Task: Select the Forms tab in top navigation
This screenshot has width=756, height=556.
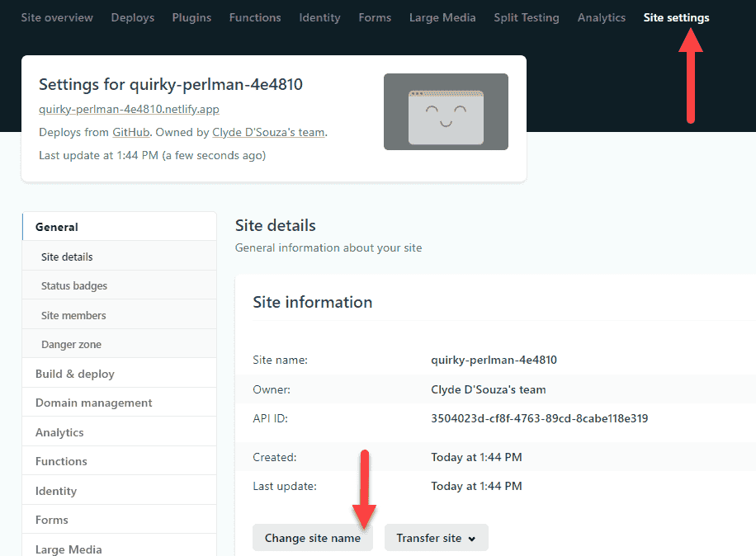Action: (x=375, y=18)
